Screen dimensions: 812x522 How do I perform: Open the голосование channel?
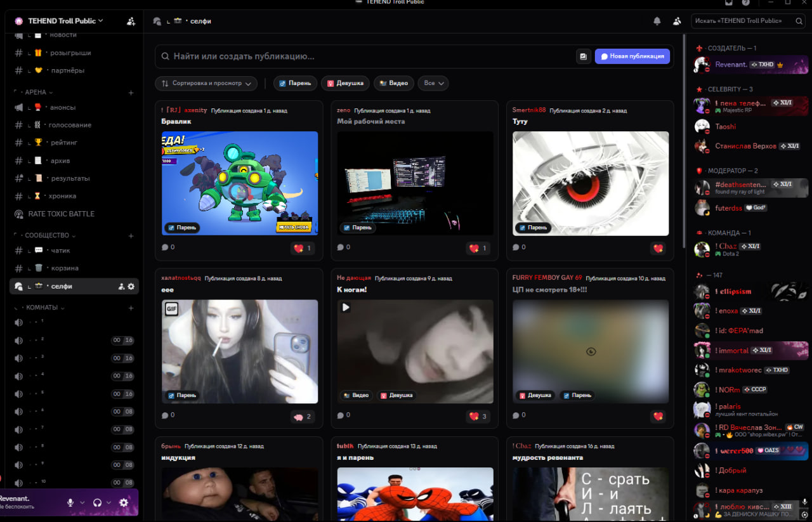(x=75, y=125)
